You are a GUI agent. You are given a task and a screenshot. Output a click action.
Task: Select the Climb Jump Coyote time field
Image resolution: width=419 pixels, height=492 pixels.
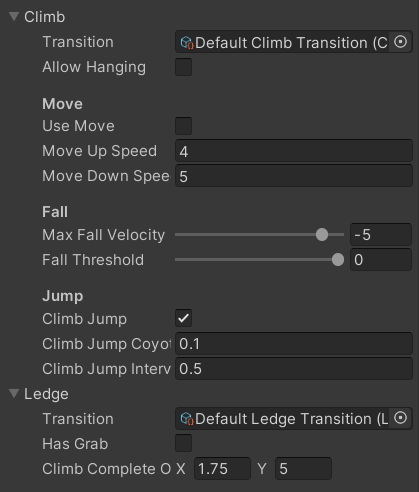(x=294, y=344)
